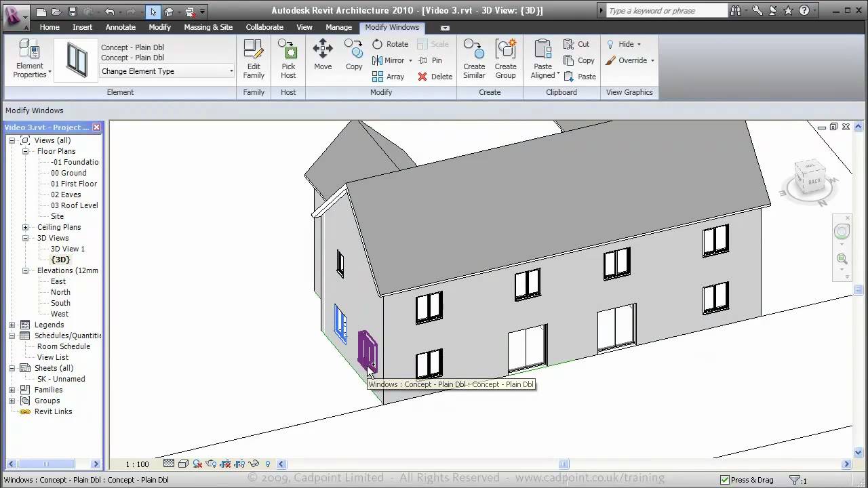Screen dimensions: 868x488
Task: Select the Copy tool in Modify panel
Action: (x=353, y=55)
